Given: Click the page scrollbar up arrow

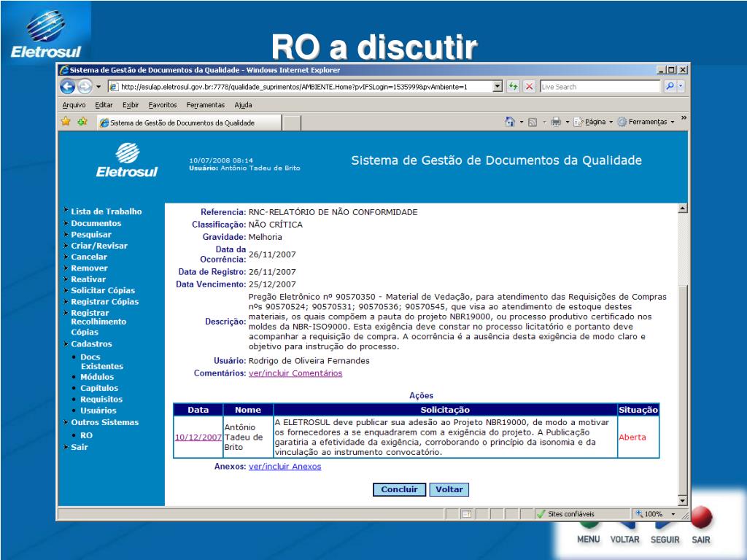Looking at the screenshot, I should click(683, 208).
